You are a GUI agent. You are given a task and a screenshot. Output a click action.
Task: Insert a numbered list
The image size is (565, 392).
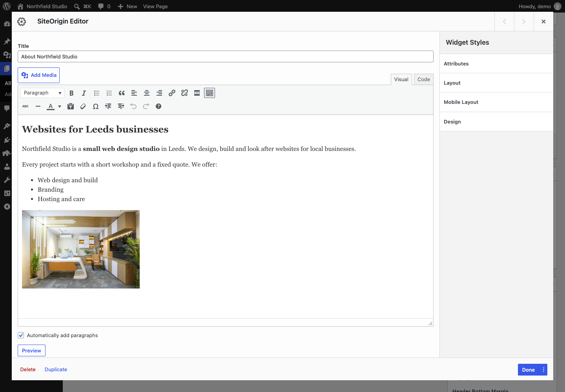[109, 93]
